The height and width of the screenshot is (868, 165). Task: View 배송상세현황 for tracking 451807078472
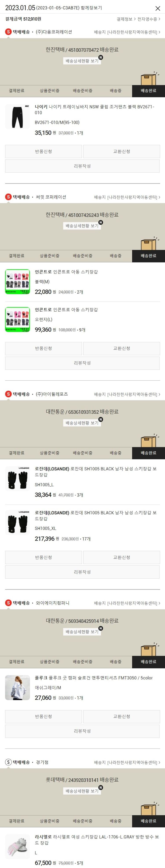point(82,61)
